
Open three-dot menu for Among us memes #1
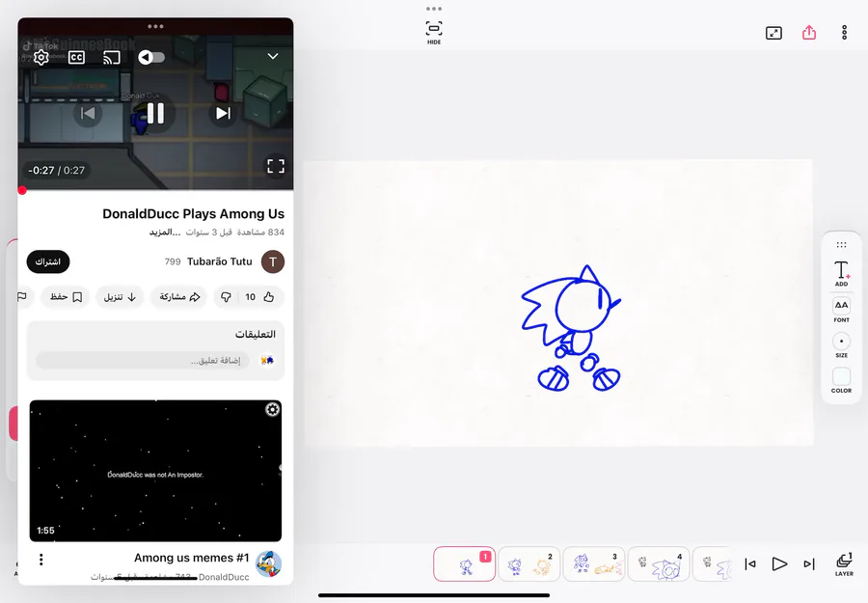tap(41, 560)
